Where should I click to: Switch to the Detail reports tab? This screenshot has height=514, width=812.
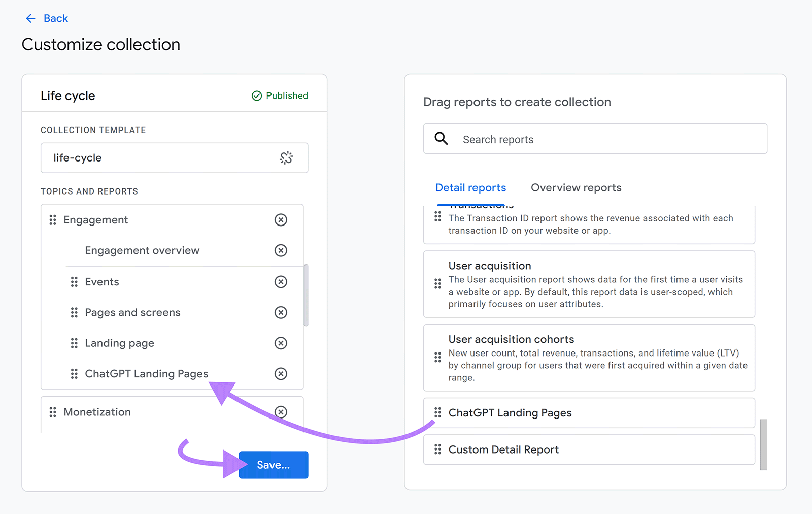470,187
